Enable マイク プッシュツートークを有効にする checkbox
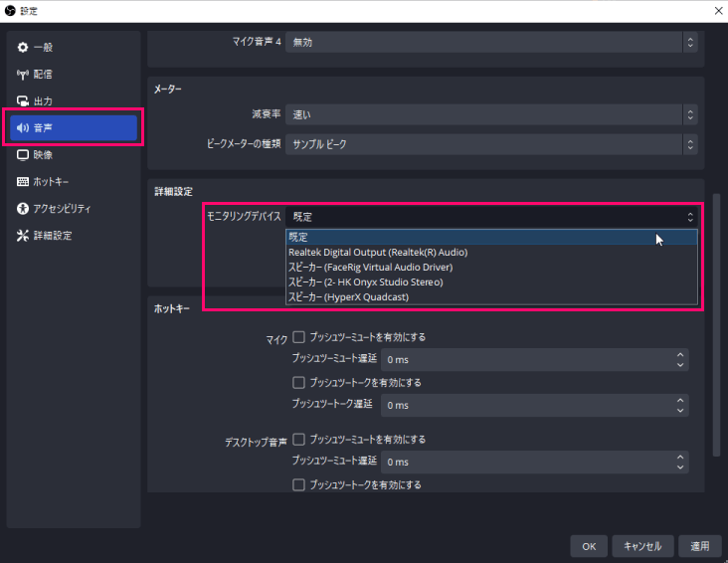This screenshot has width=728, height=563. [298, 382]
